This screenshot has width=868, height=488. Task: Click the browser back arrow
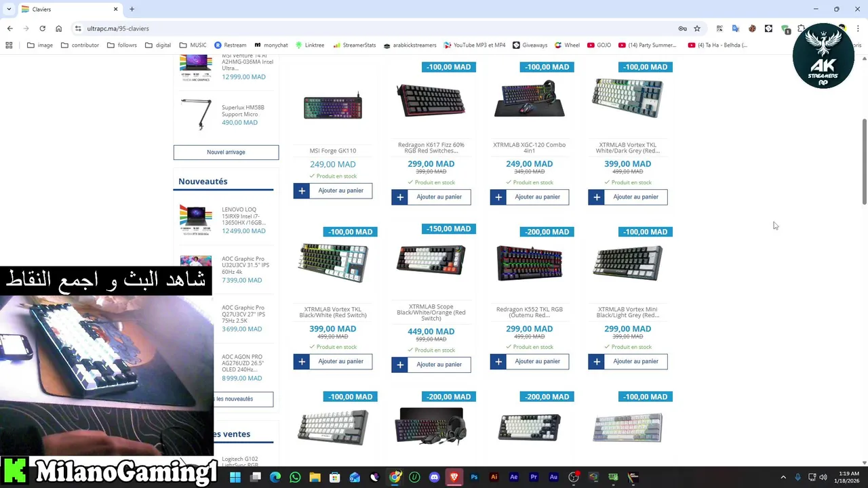point(9,28)
